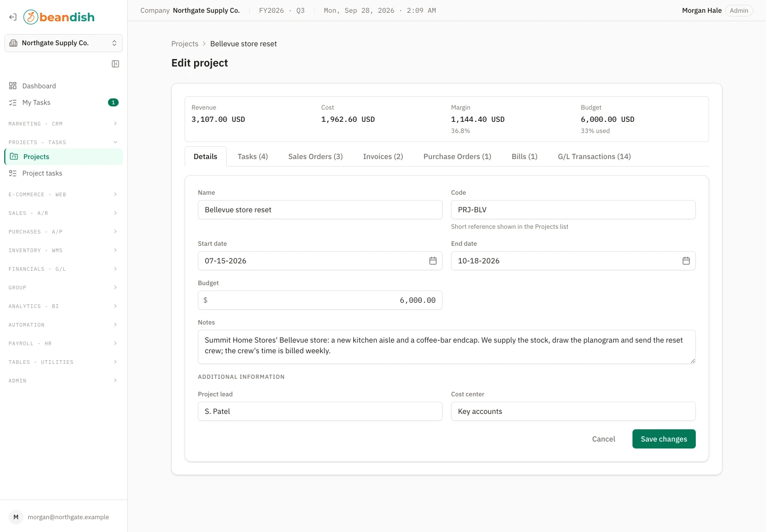Open the Northgate Supply Co. company switcher
Image resolution: width=766 pixels, height=532 pixels.
63,43
